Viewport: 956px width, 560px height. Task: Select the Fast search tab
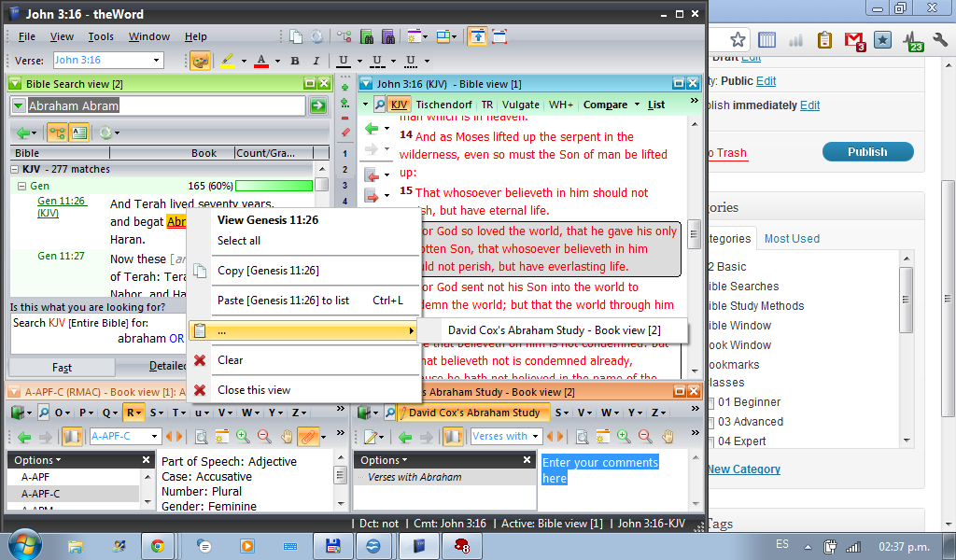62,368
